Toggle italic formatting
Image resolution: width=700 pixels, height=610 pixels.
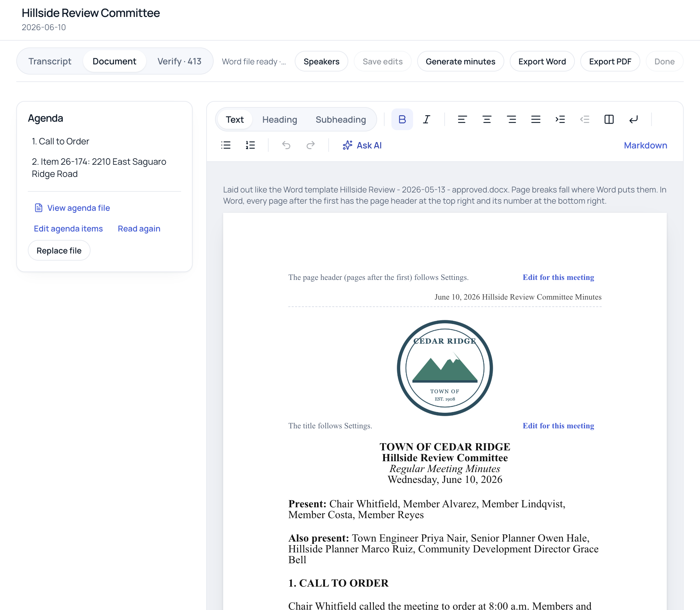pos(426,120)
